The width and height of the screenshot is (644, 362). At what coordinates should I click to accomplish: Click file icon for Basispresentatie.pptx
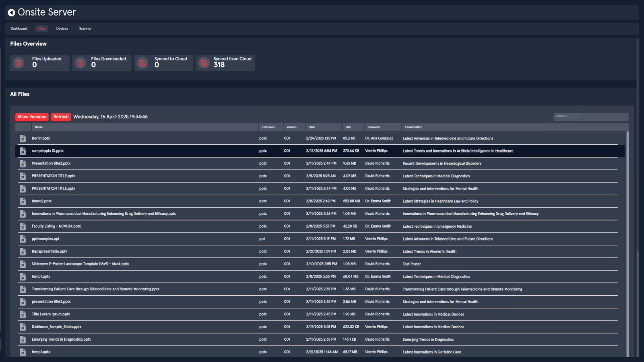tap(23, 252)
